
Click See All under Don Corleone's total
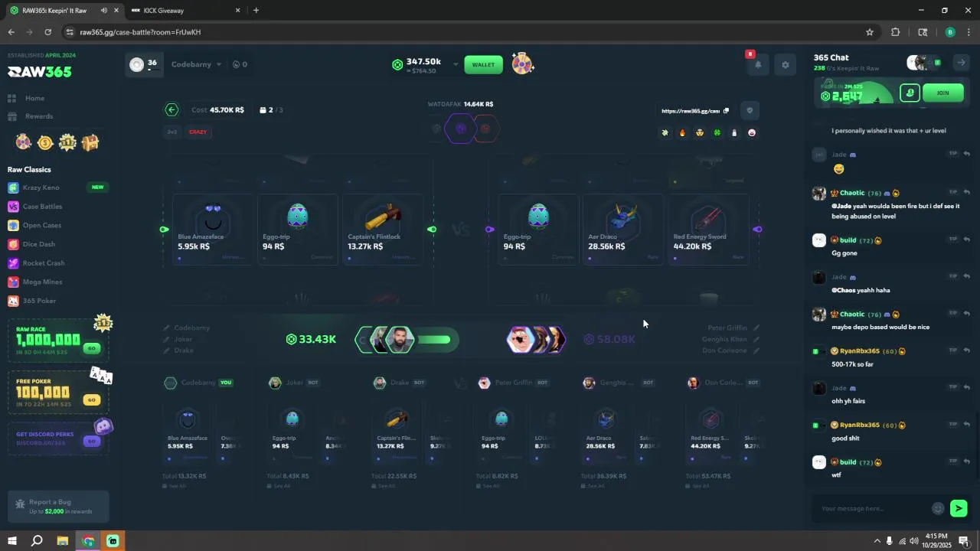(x=699, y=486)
